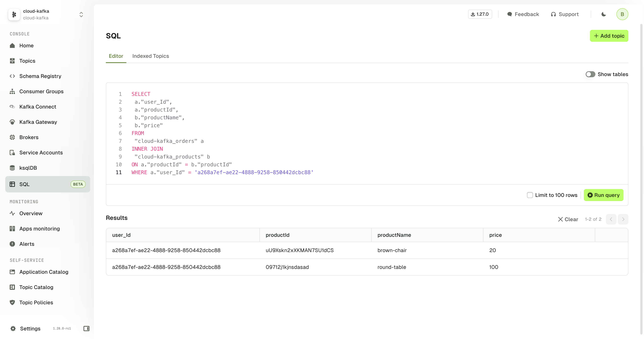Navigate to Consumer Groups
This screenshot has width=644, height=339.
48,91
